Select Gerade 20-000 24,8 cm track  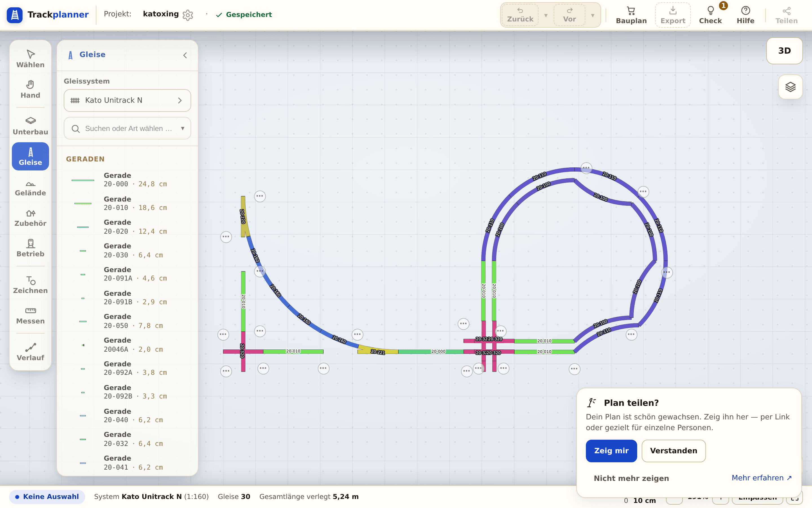(x=127, y=180)
